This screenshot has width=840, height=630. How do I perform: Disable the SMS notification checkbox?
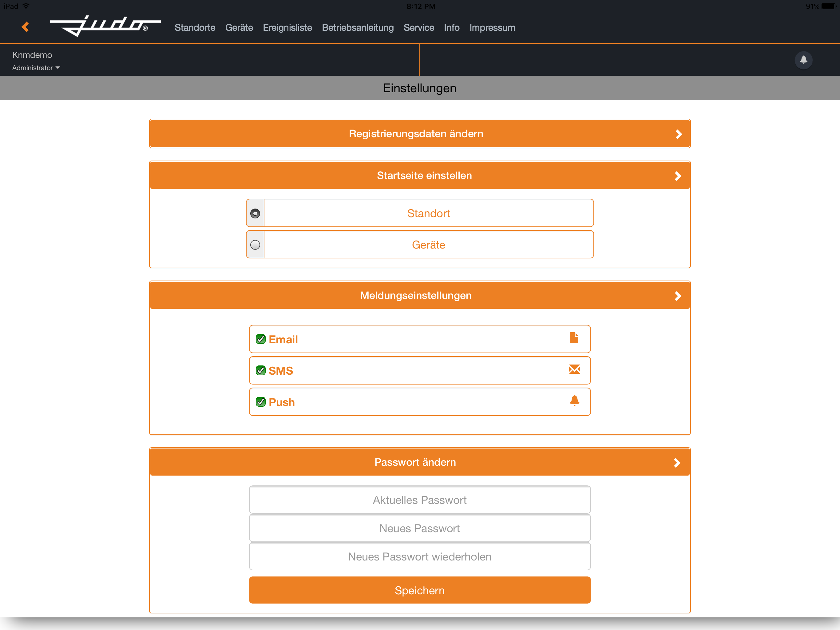[x=260, y=370]
